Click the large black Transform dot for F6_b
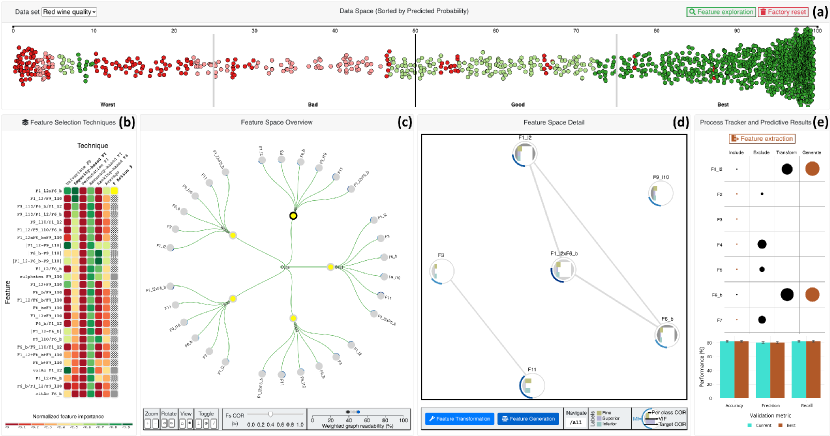830x436 pixels. coord(787,294)
